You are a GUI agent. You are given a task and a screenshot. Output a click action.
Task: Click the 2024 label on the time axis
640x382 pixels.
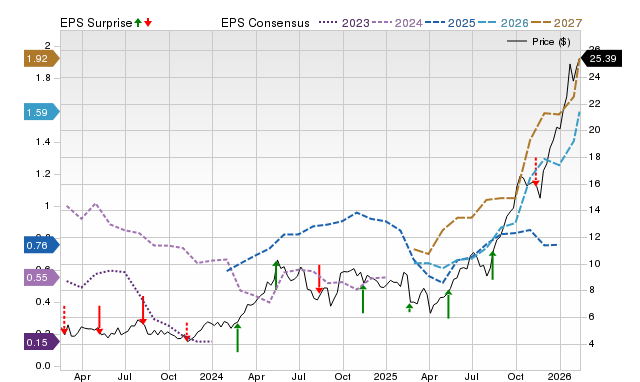(211, 376)
